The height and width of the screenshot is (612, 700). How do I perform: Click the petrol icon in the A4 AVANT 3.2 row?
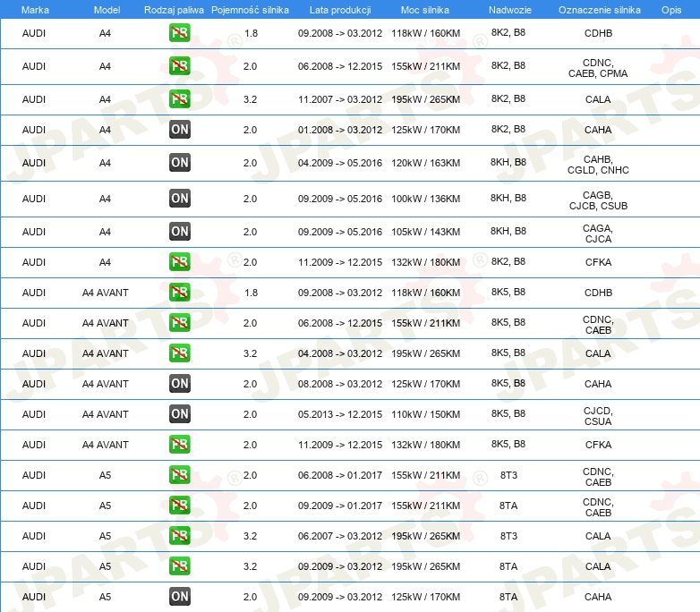179,353
